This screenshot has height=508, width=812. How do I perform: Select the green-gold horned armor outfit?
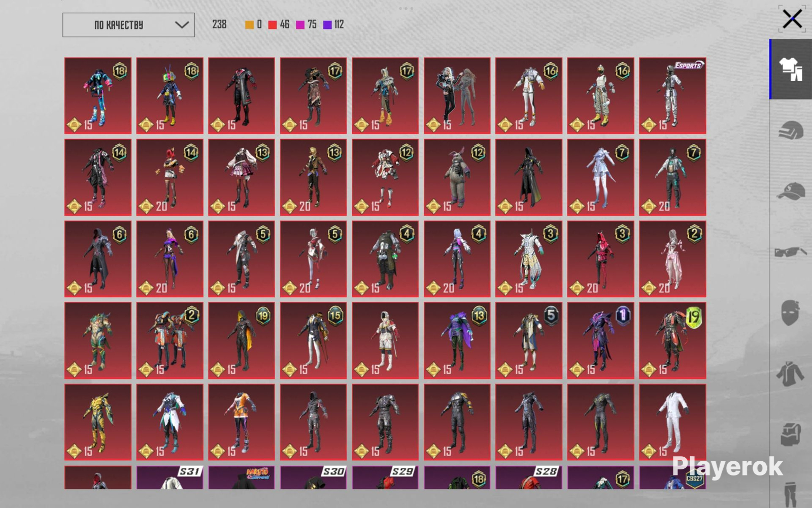pos(98,341)
